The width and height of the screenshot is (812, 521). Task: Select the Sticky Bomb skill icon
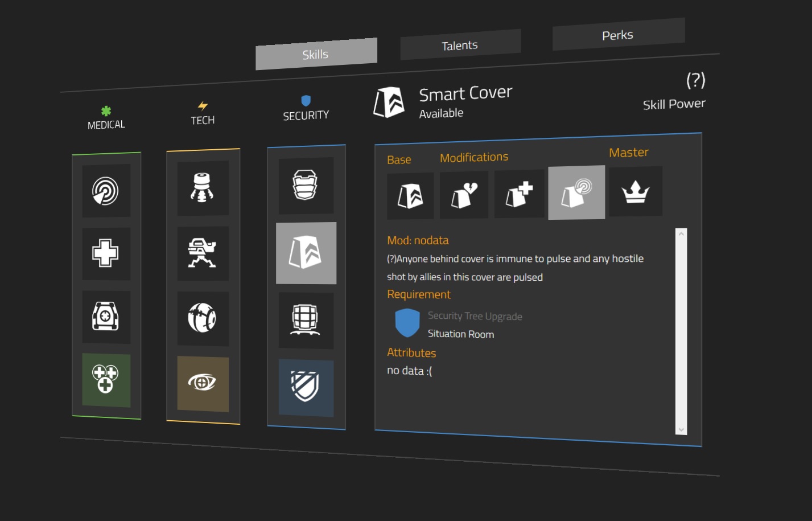tap(203, 188)
